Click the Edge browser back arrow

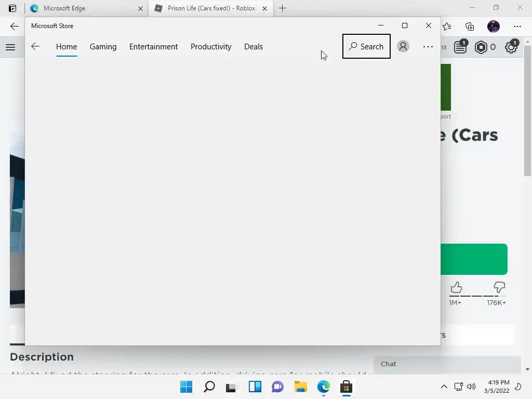point(14,26)
